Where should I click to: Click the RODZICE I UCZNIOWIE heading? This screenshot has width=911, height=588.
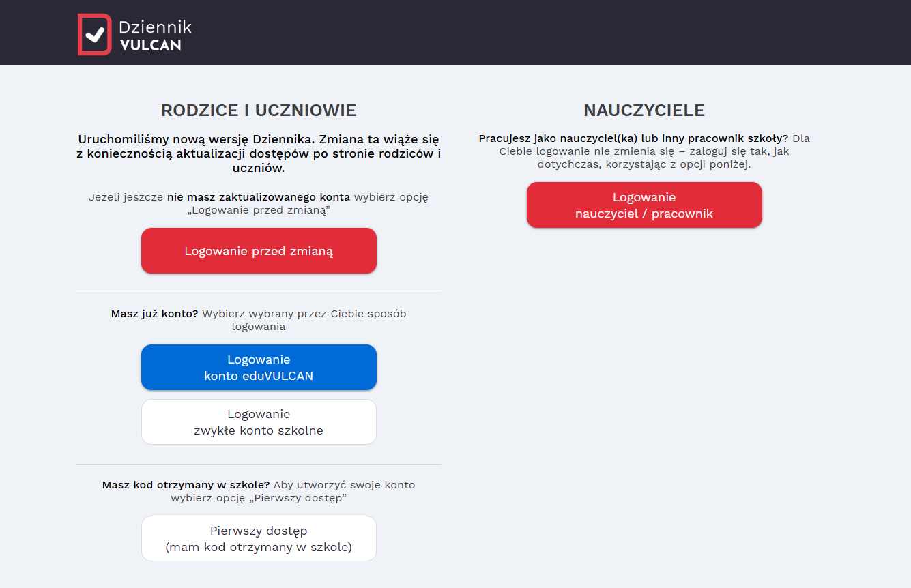(259, 111)
